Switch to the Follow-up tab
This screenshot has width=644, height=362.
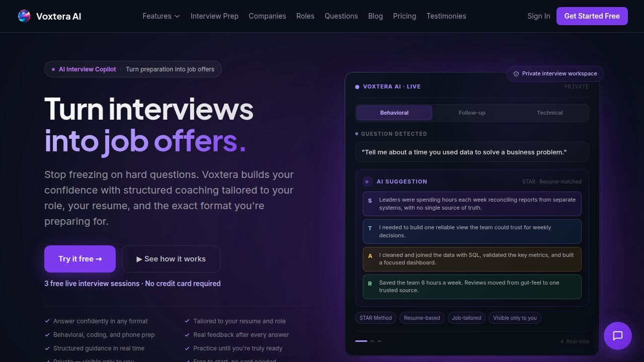(472, 113)
